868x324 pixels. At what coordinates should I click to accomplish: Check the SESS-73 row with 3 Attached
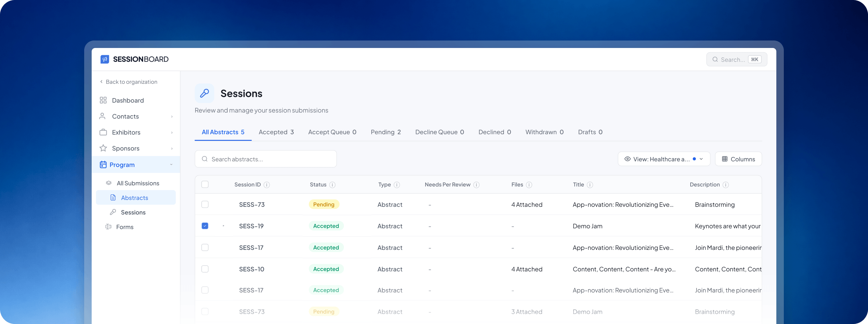point(205,312)
